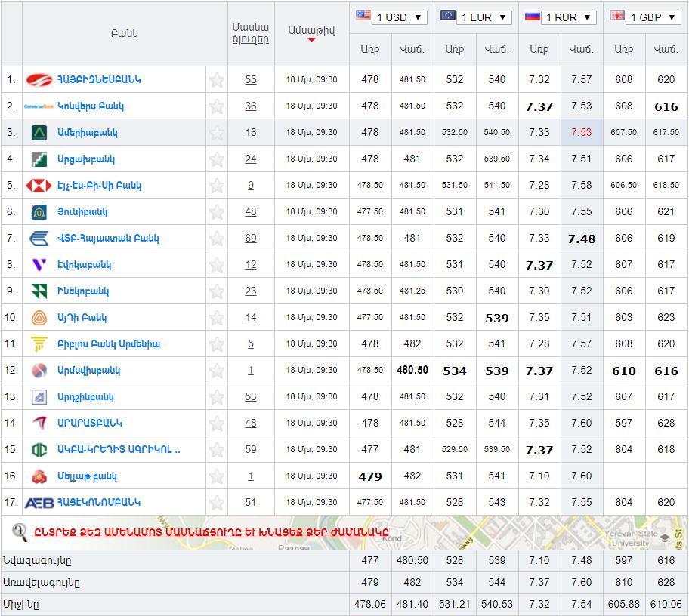689x616 pixels.
Task: Sort by the Ամսաթիվ date column header
Action: click(x=311, y=30)
